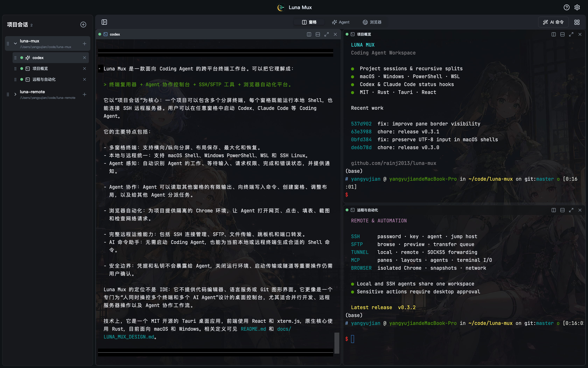Select codex session in sidebar
The image size is (588, 368).
51,58
